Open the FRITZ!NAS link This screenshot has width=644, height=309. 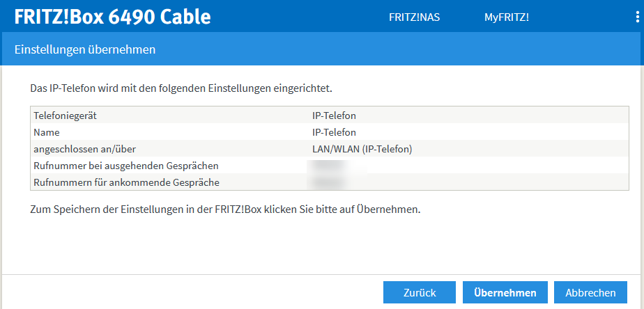click(414, 17)
